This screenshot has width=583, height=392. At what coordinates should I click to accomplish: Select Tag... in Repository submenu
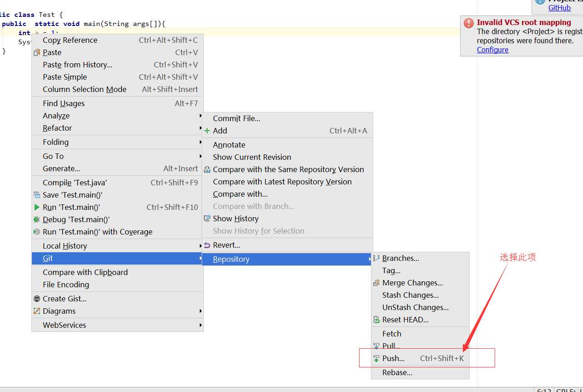tap(420, 270)
